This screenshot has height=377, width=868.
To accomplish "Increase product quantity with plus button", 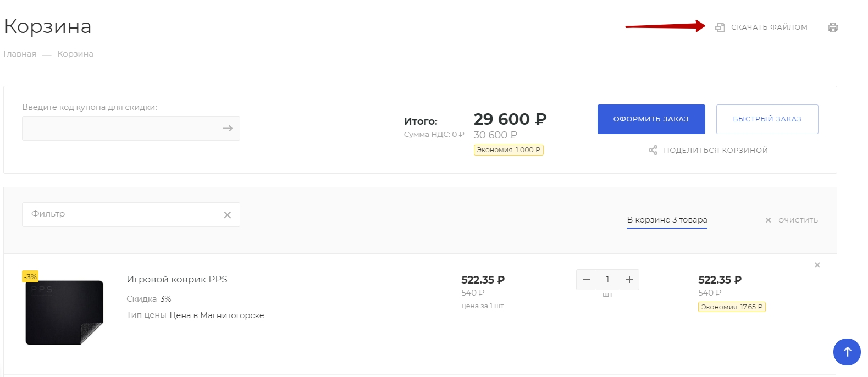I will (630, 280).
